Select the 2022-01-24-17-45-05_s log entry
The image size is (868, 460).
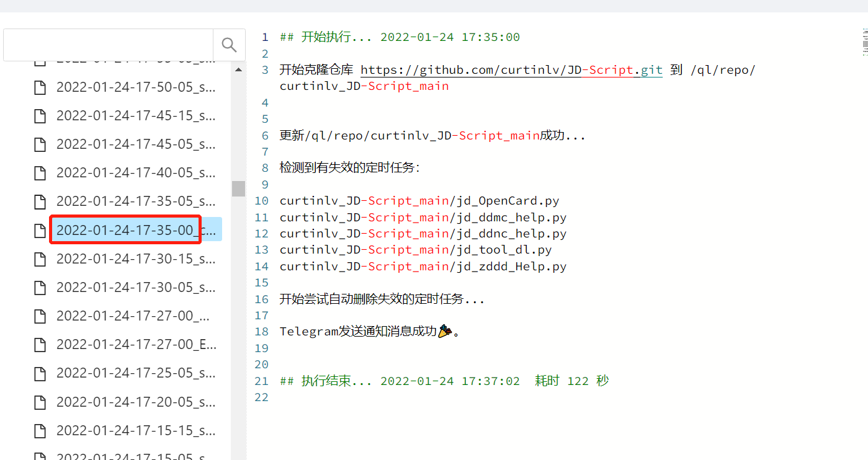tap(136, 144)
